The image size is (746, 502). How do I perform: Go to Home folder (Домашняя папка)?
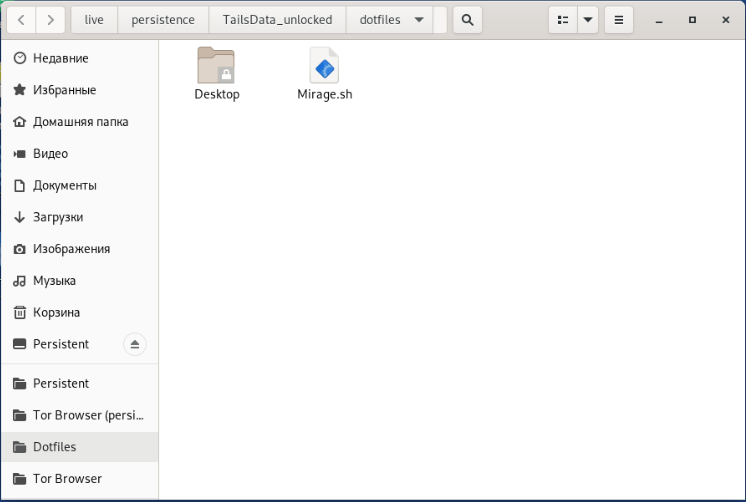pyautogui.click(x=80, y=122)
